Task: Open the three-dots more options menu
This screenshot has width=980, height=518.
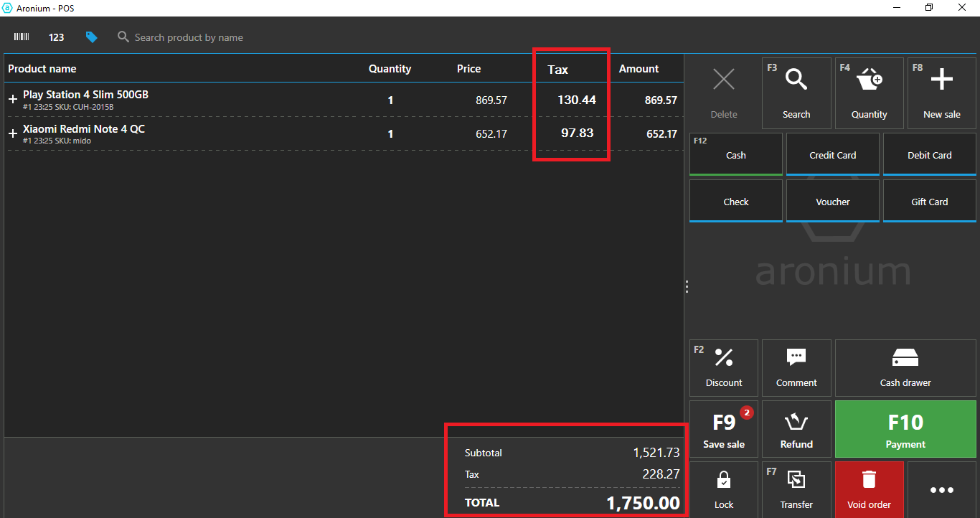Action: (x=941, y=490)
